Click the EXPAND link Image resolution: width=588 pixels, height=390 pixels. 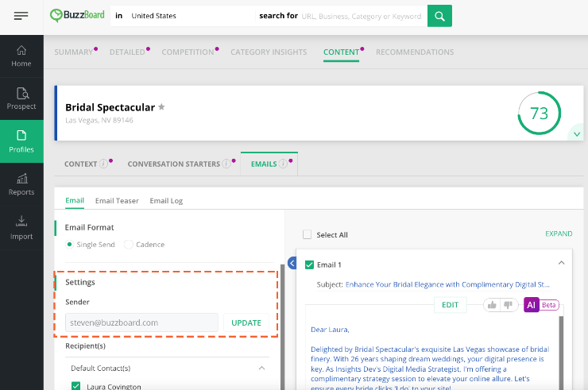click(x=559, y=234)
